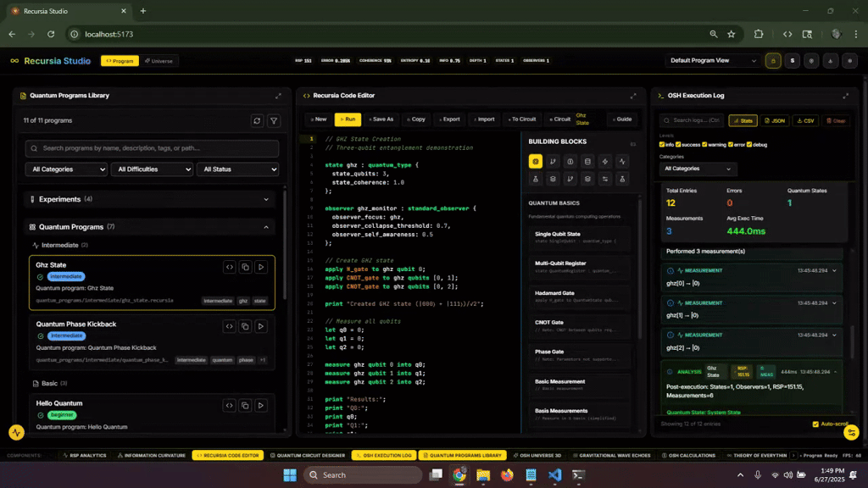Expand the OSH Execution Log panel
Viewport: 868px width, 488px height.
coord(845,96)
